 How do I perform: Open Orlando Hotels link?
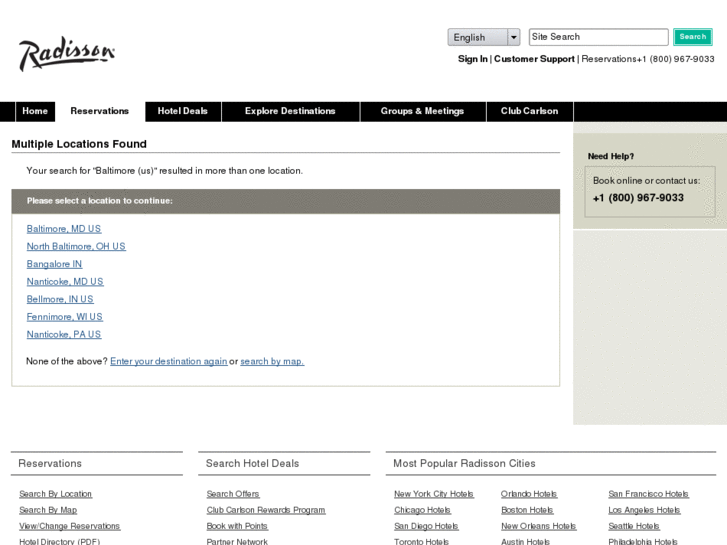coord(529,494)
